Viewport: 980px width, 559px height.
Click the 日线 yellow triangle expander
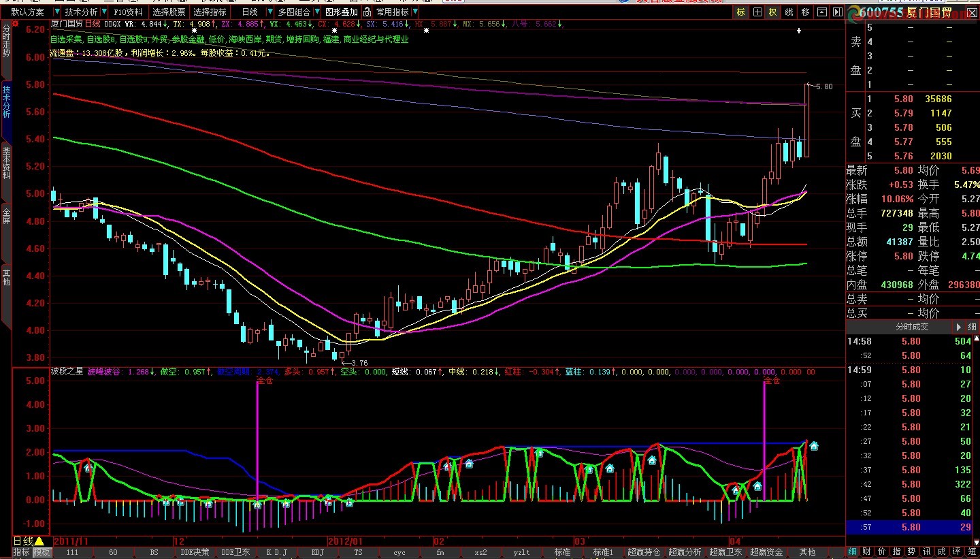pyautogui.click(x=39, y=541)
